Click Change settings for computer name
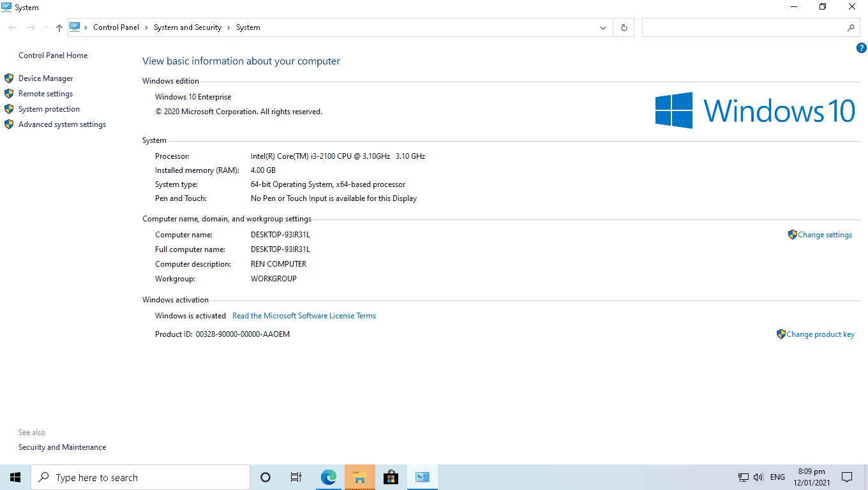868x490 pixels. coord(825,235)
